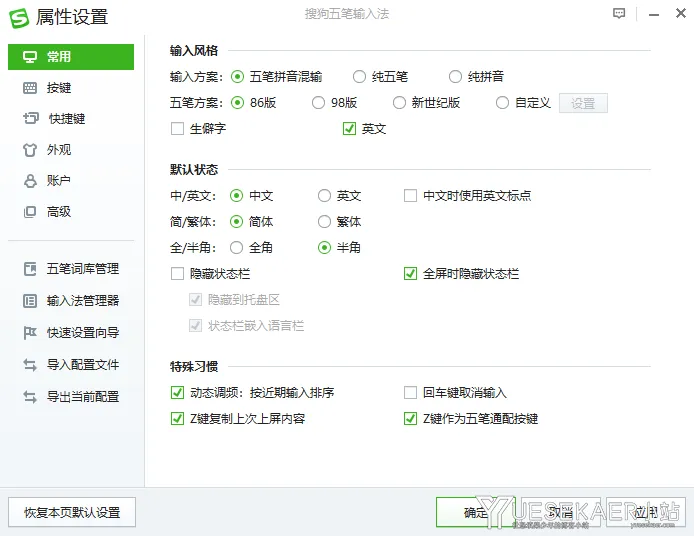Select 全角 width
This screenshot has height=536, width=694.
(x=236, y=247)
